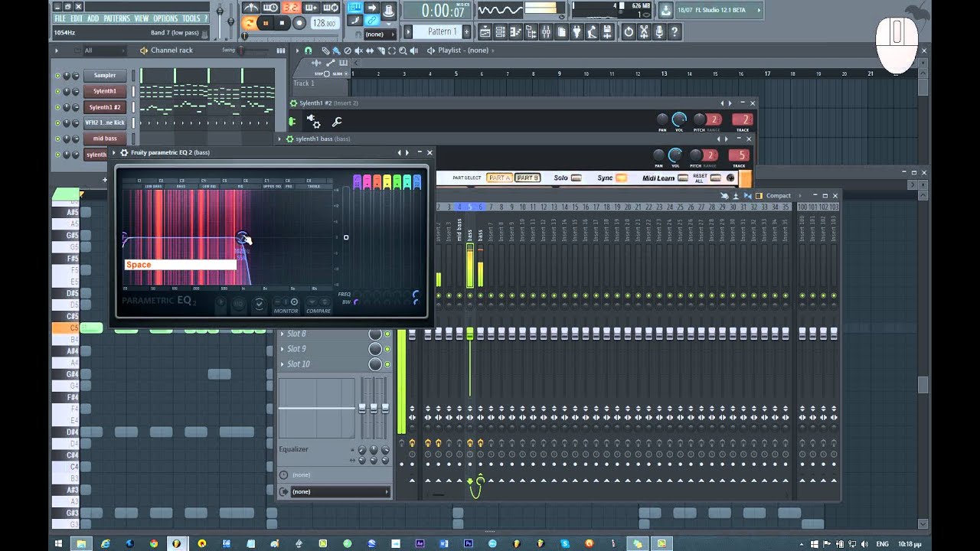
Task: Click the undo history icon
Action: (x=629, y=32)
